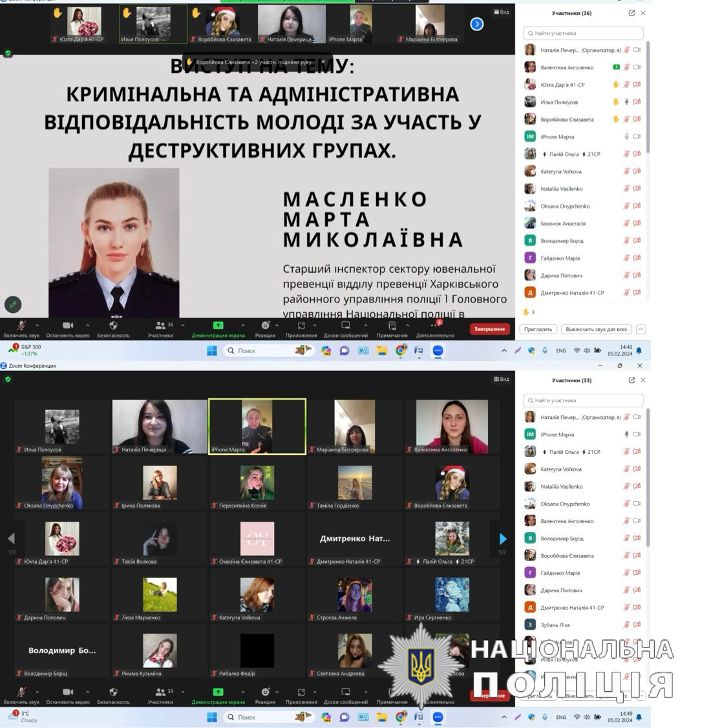Show hidden tray icons in taskbar showing 14:41
Screen dimensions: 711x728
click(x=504, y=350)
